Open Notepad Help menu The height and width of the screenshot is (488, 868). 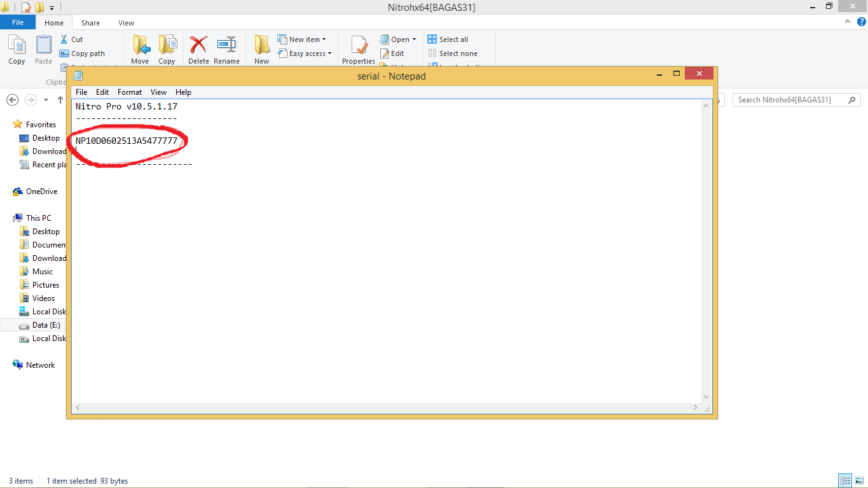click(183, 92)
